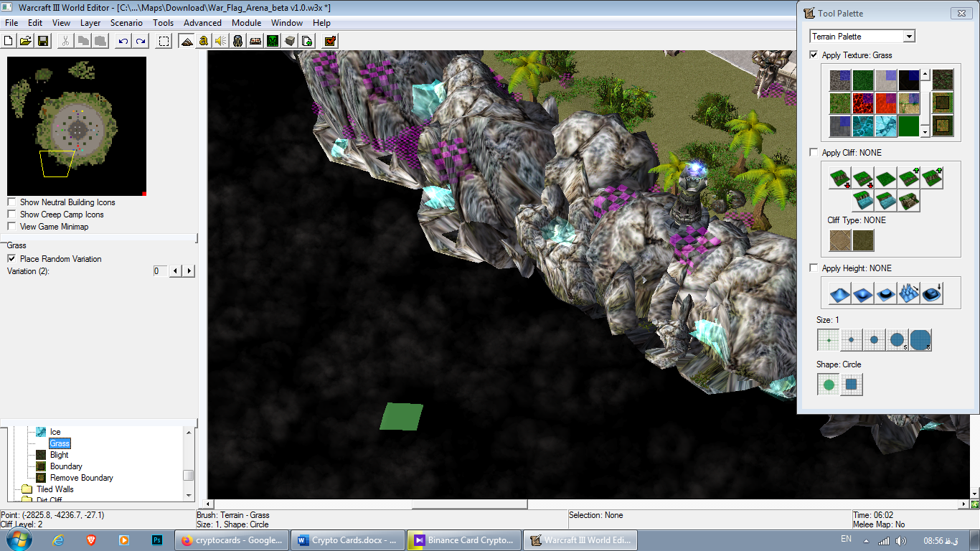This screenshot has width=980, height=551.
Task: Open the Terrain Palette dropdown
Action: pyautogui.click(x=909, y=37)
